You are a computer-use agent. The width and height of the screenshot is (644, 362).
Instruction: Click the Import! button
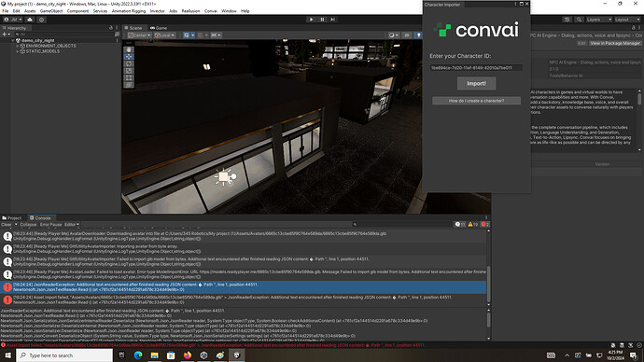click(x=476, y=83)
